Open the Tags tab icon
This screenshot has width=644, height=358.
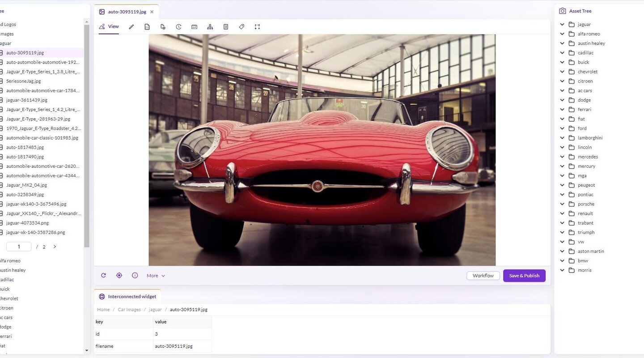(241, 27)
